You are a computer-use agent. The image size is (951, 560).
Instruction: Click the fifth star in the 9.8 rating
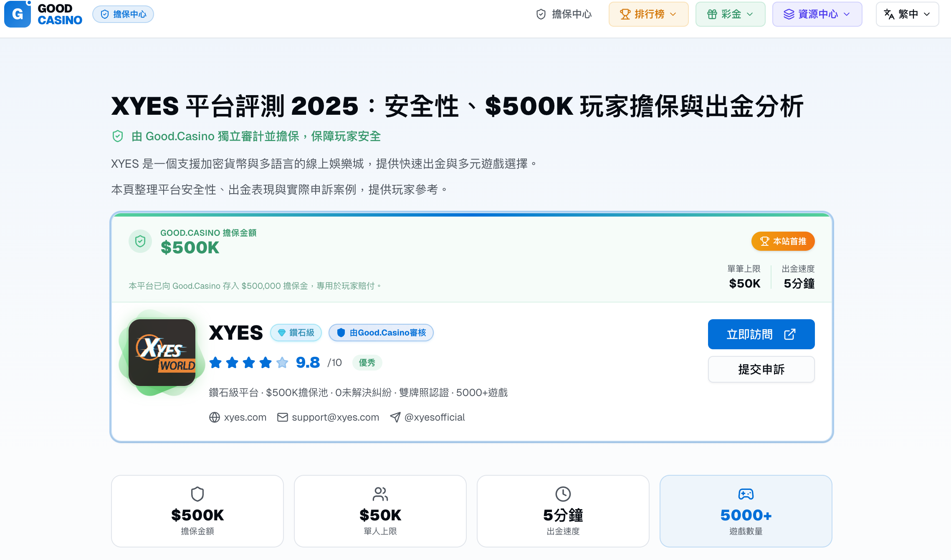click(283, 363)
